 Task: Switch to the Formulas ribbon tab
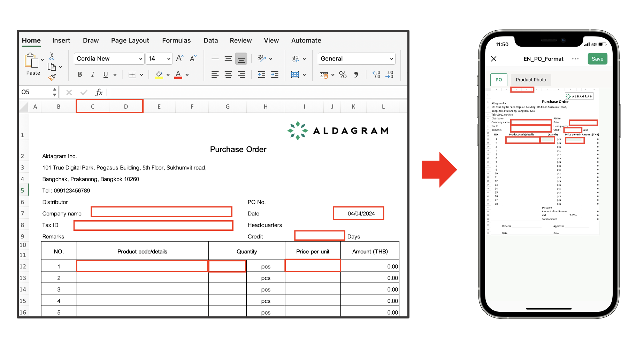coord(176,40)
